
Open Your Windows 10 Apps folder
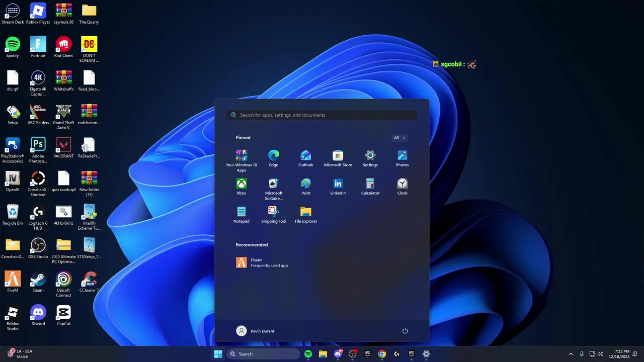click(x=242, y=160)
